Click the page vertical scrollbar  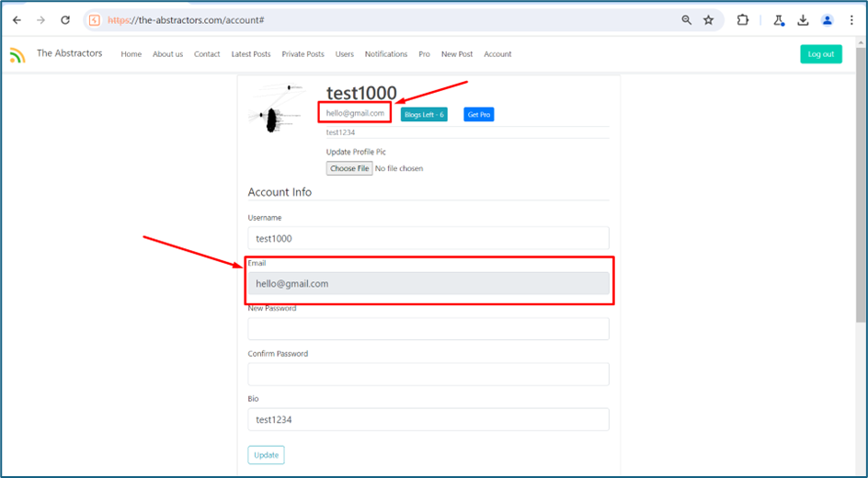pos(861,183)
